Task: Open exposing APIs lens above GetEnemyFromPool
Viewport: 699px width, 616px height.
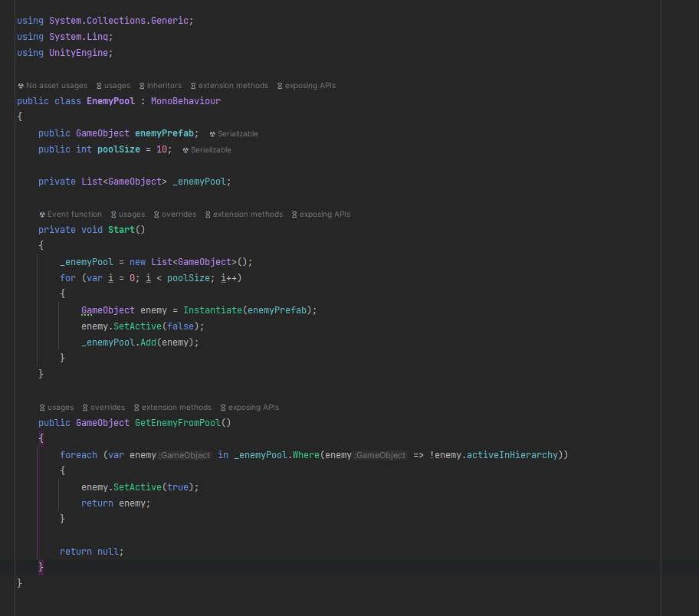Action: point(250,408)
